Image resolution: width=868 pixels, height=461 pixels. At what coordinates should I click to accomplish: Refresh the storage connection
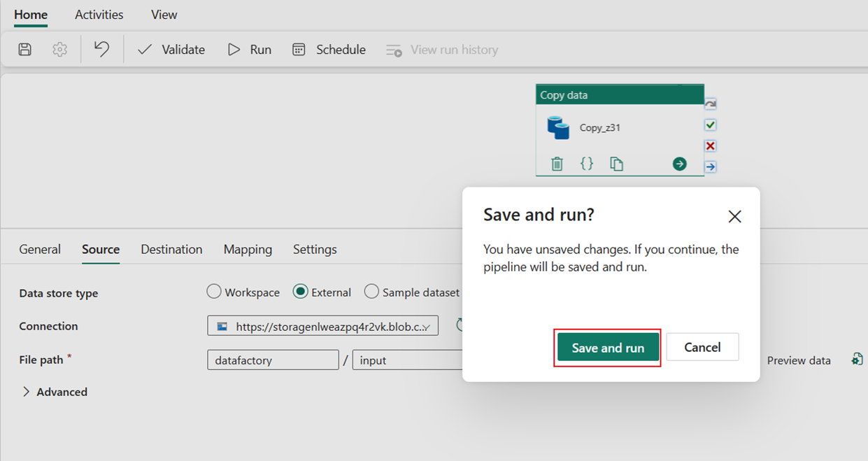coord(458,324)
